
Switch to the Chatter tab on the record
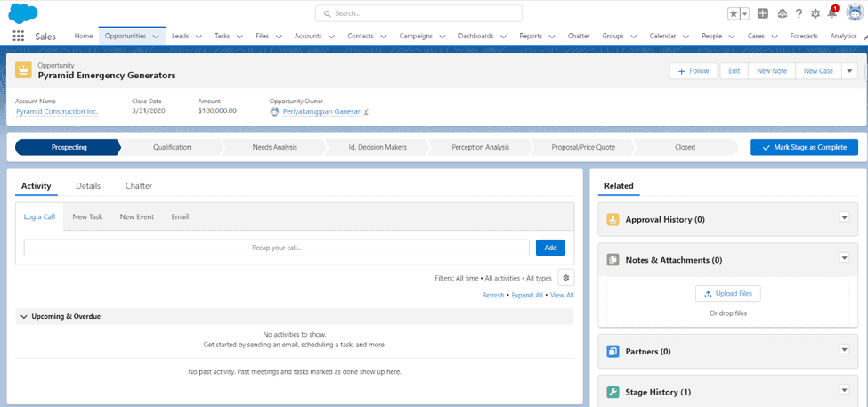point(138,186)
